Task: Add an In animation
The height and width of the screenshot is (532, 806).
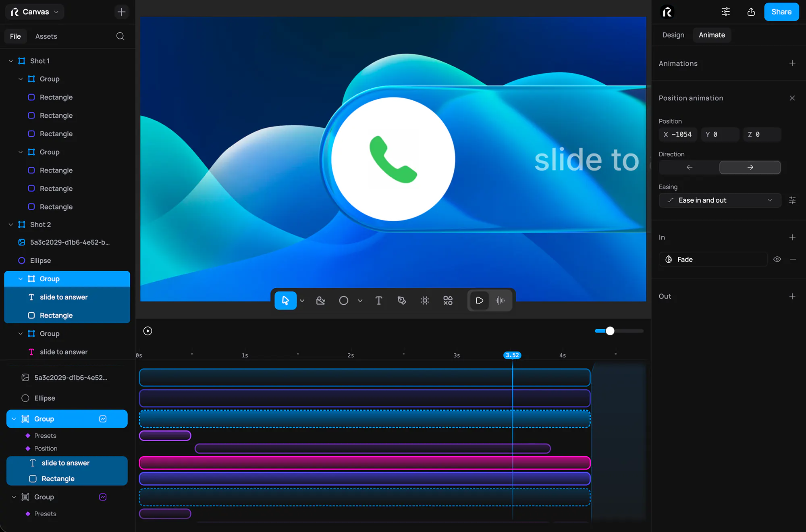Action: click(x=792, y=237)
